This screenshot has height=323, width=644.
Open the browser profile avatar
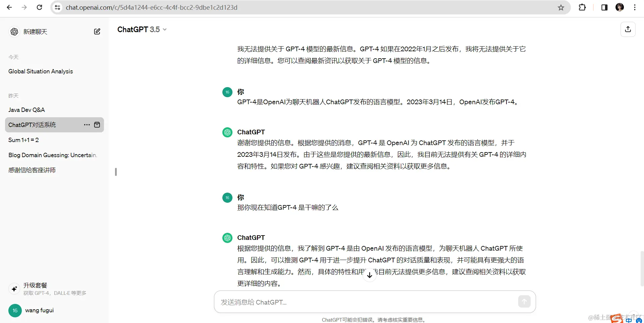(x=620, y=7)
